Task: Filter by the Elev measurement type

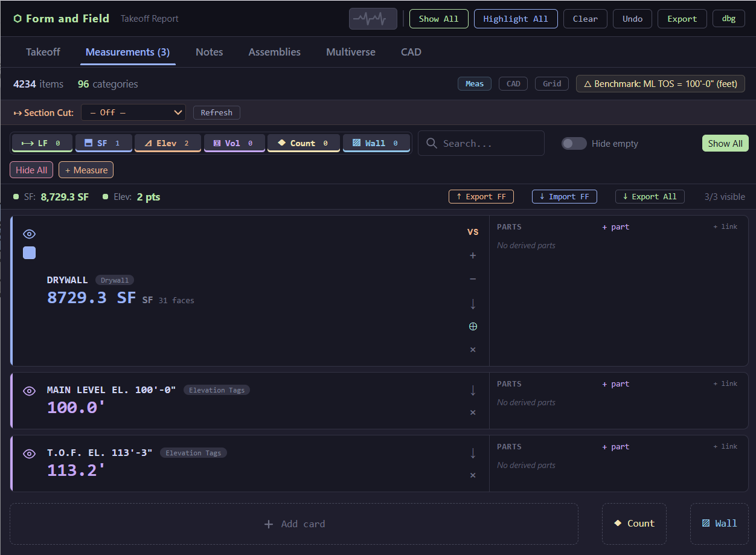Action: (x=167, y=143)
